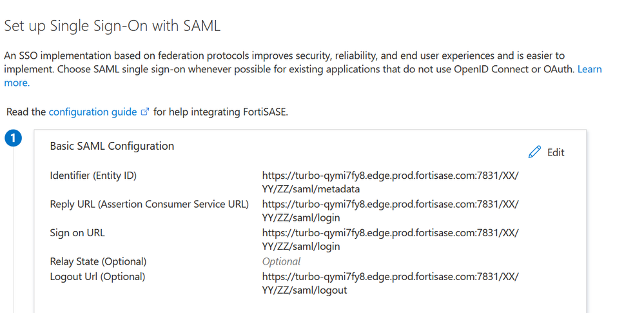644x313 pixels.
Task: Click the Edit pencil icon
Action: (534, 152)
